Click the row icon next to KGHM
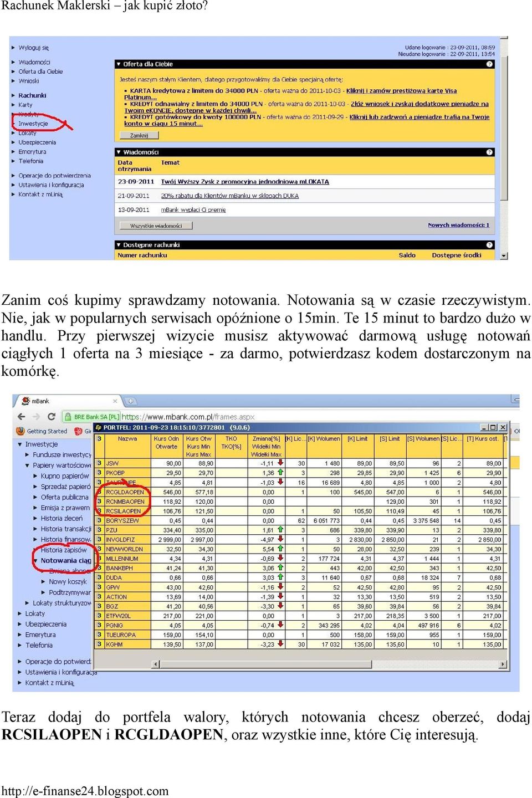The width and height of the screenshot is (532, 798). (100, 644)
